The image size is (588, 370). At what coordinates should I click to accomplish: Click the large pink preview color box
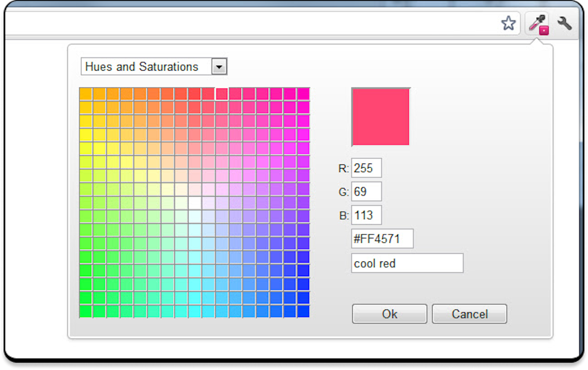point(381,117)
